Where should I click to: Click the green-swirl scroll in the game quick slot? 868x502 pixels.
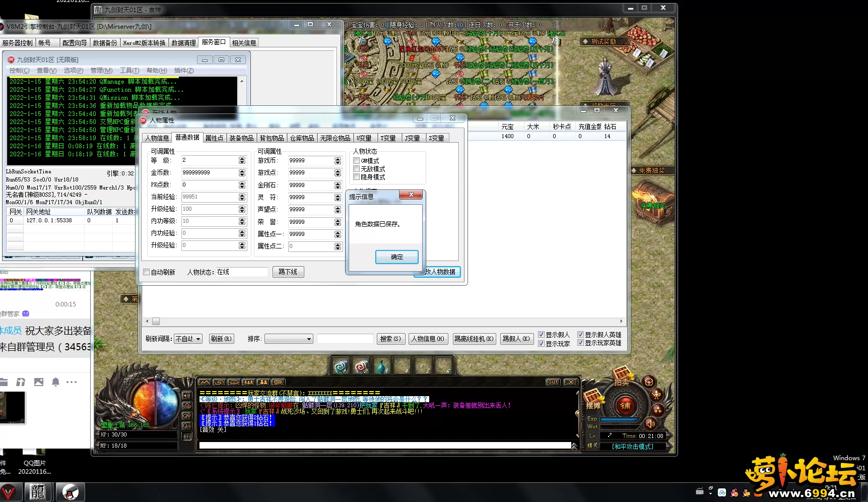pos(341,366)
